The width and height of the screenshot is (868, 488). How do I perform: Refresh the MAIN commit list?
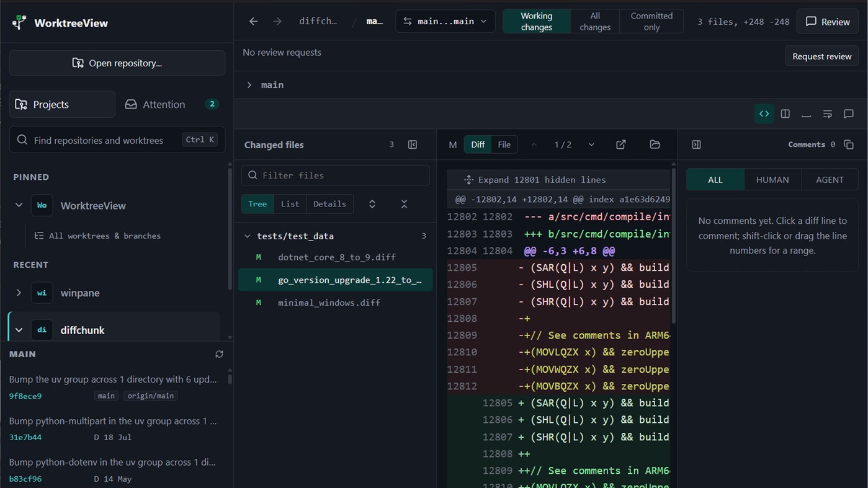tap(219, 354)
